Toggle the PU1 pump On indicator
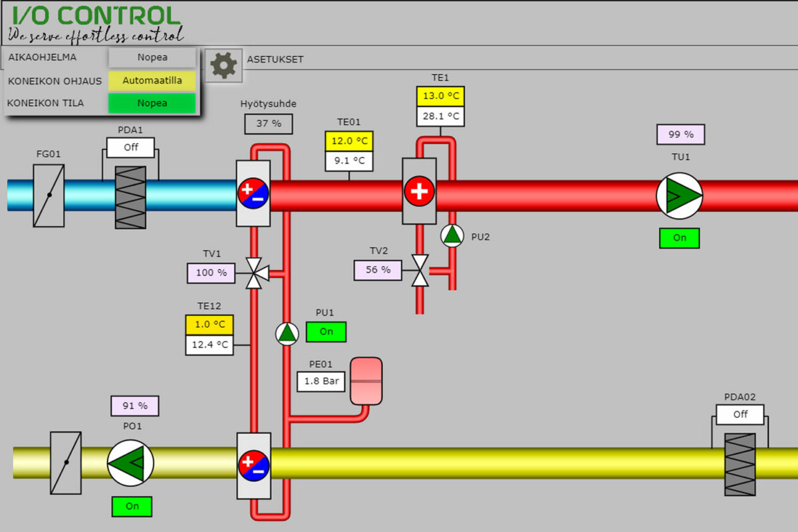The height and width of the screenshot is (532, 798). pyautogui.click(x=326, y=332)
